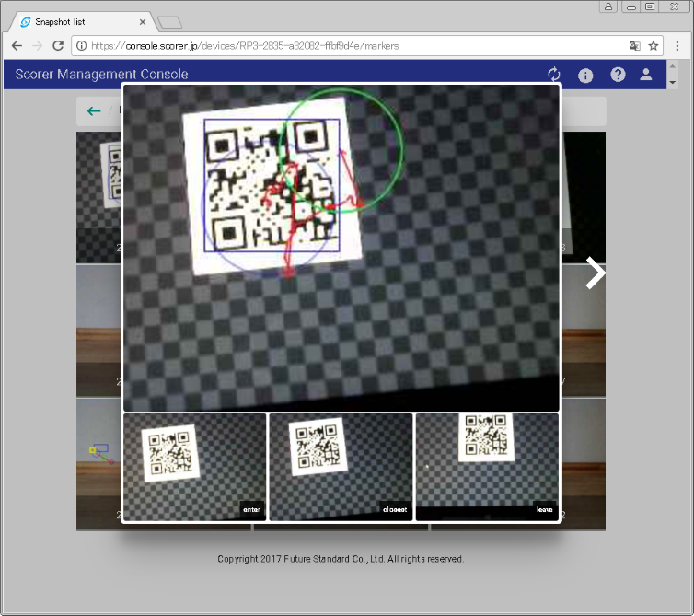The image size is (694, 616).
Task: Click the page scrollbar up arrow
Action: pyautogui.click(x=672, y=66)
